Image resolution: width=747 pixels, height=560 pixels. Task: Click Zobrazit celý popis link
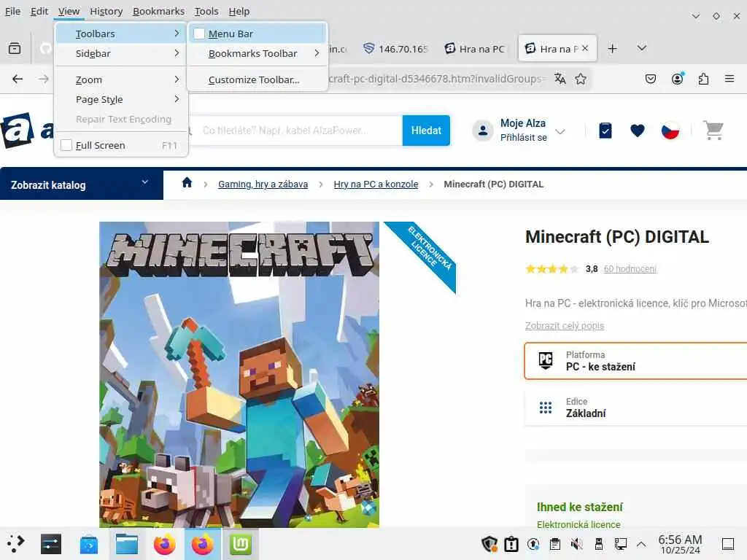[x=565, y=326]
